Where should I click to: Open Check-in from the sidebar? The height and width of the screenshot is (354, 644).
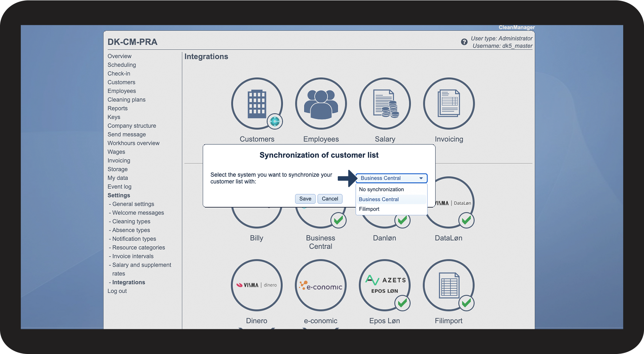(x=119, y=74)
